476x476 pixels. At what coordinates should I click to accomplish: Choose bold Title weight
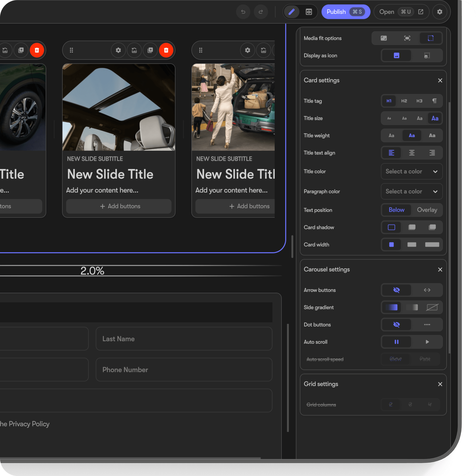(432, 136)
